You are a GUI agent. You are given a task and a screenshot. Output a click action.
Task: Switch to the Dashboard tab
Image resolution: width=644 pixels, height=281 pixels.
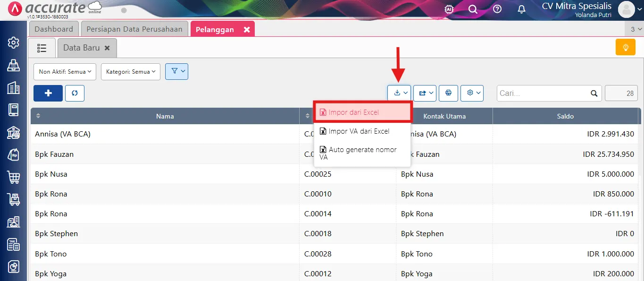54,29
